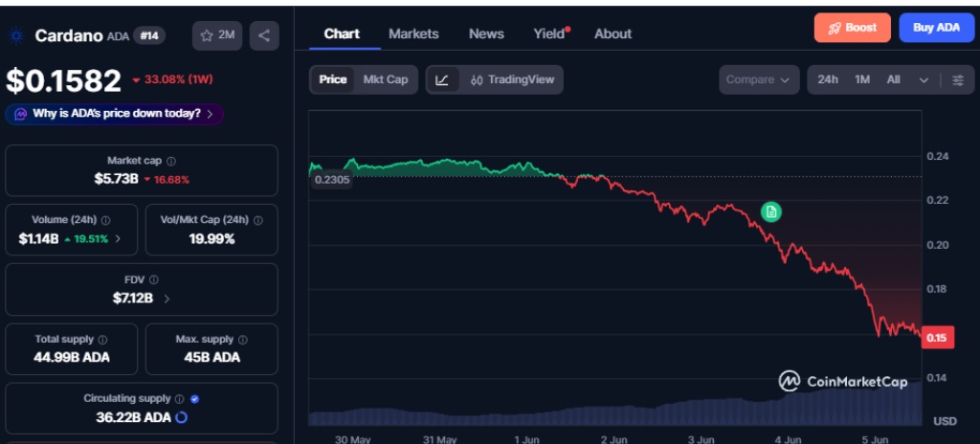The height and width of the screenshot is (444, 980).
Task: Click the $0.1582 price text
Action: 63,81
